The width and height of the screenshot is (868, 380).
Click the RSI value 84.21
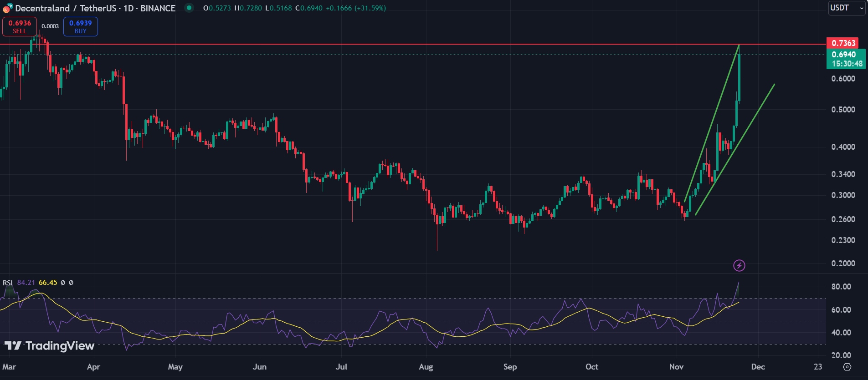(x=26, y=283)
